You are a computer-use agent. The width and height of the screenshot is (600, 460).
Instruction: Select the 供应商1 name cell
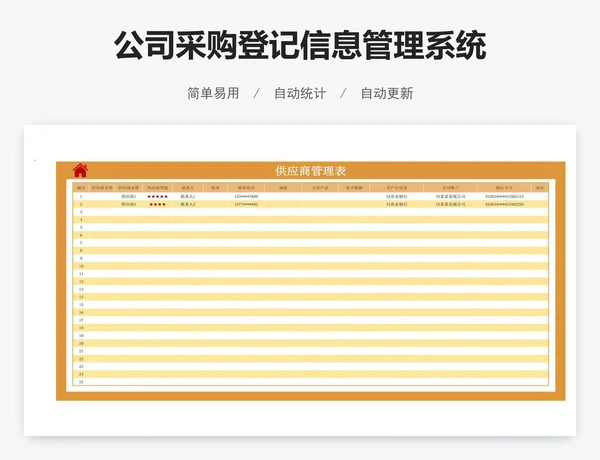[129, 197]
